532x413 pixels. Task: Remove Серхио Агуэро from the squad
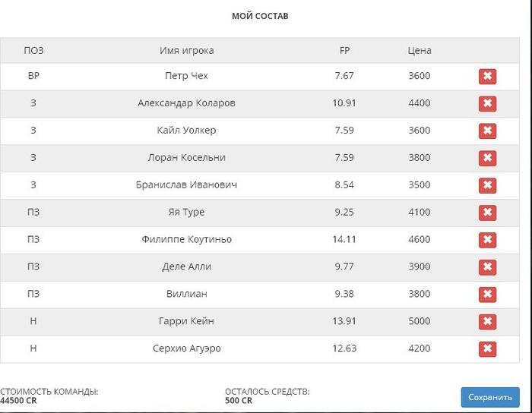click(487, 349)
